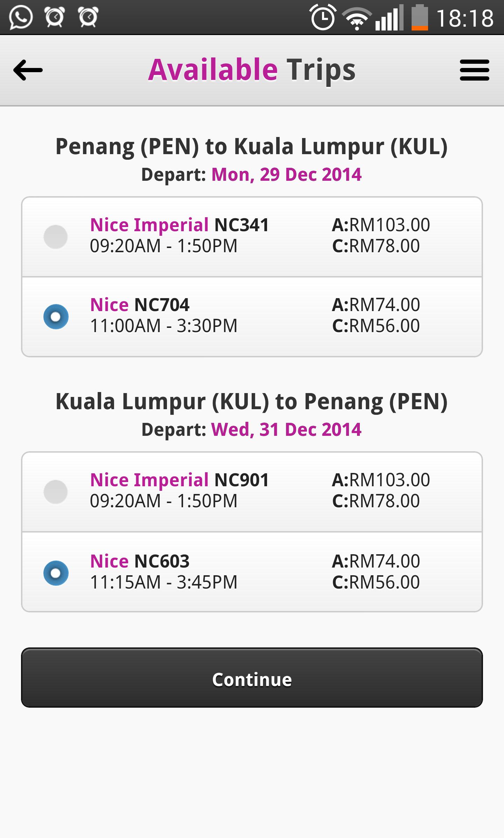Select Nice Imperial NC341 radio button
Screen dimensions: 504x838
(x=56, y=237)
